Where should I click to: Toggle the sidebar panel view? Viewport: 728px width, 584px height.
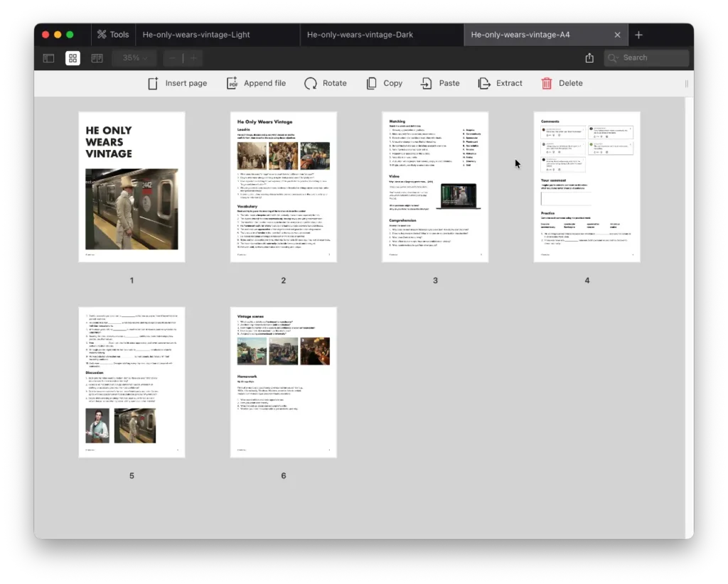[x=48, y=58]
